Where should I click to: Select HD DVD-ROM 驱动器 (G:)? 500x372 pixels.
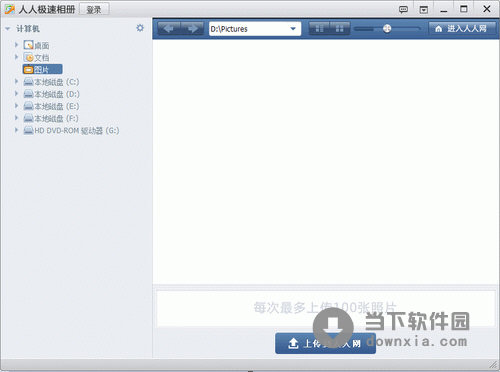71,130
